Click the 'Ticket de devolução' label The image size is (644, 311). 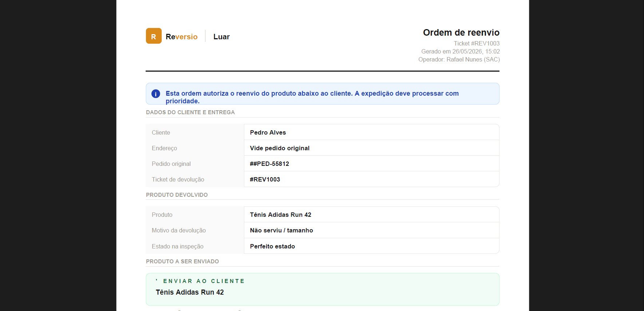pos(178,179)
